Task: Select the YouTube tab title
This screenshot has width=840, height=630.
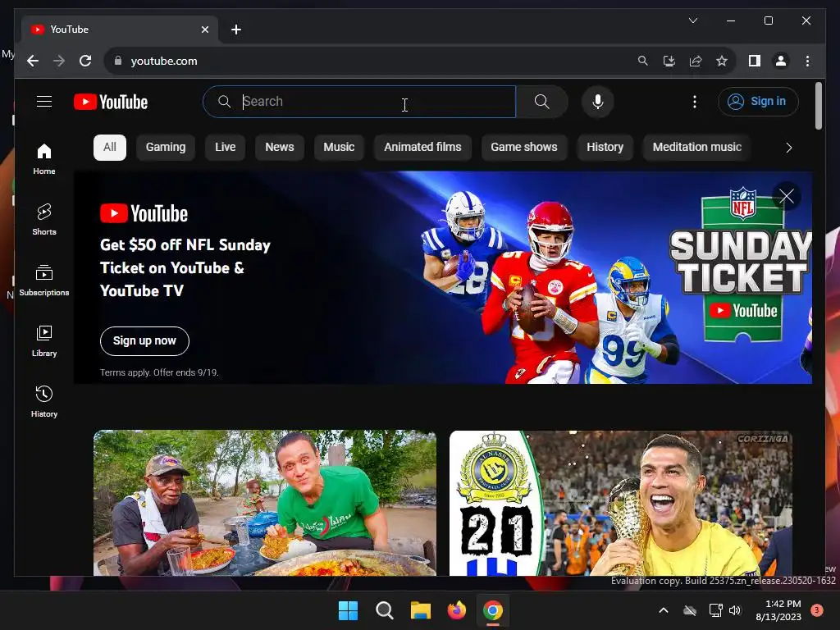Action: pyautogui.click(x=70, y=30)
